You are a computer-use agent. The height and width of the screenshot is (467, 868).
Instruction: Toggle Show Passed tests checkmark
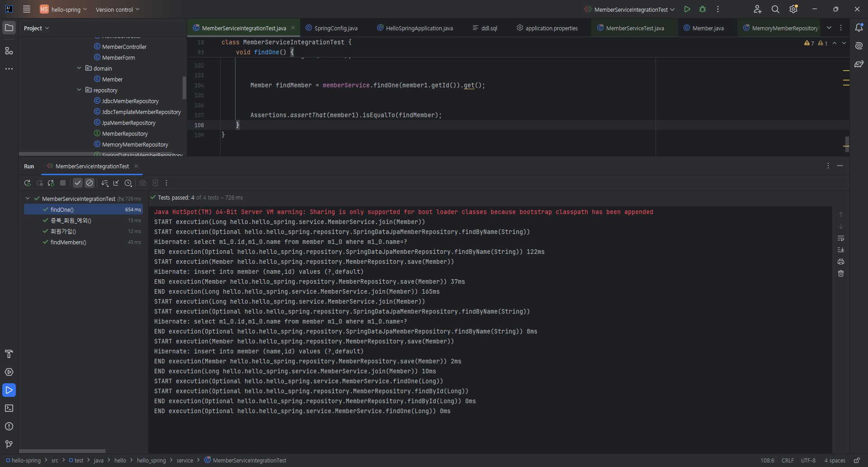pyautogui.click(x=78, y=183)
